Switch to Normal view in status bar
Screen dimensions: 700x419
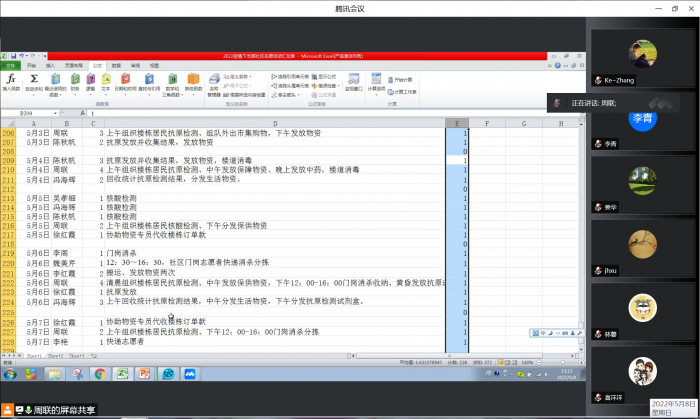click(501, 362)
